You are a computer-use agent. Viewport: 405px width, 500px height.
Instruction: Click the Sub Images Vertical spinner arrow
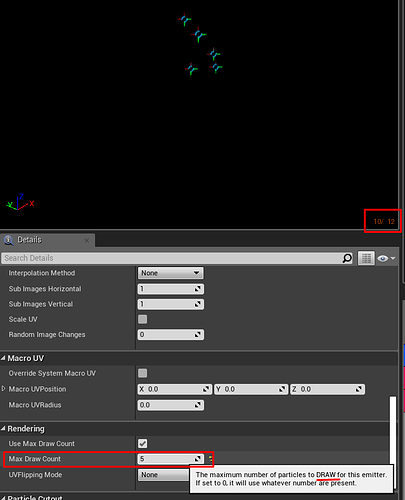point(198,304)
